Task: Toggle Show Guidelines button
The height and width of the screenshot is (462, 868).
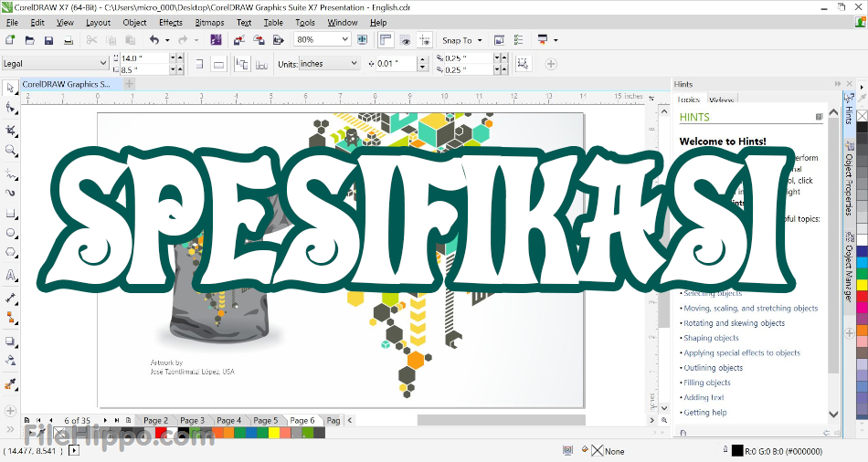Action: coord(425,40)
